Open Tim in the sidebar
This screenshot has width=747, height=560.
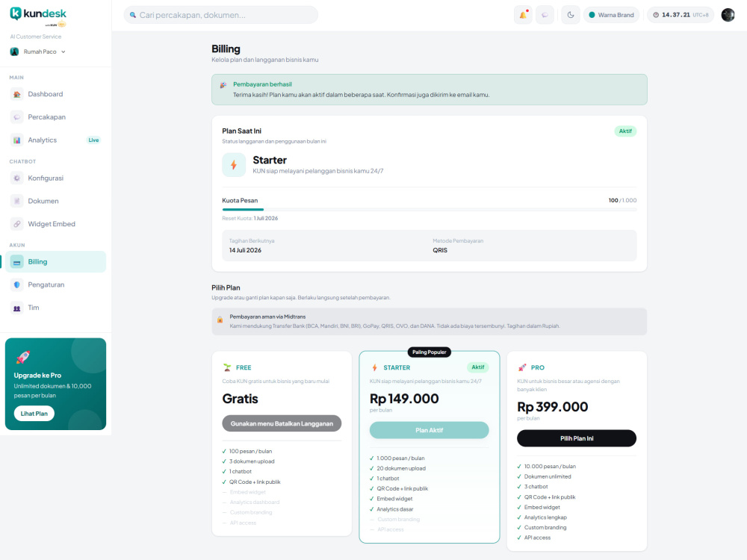pyautogui.click(x=55, y=307)
